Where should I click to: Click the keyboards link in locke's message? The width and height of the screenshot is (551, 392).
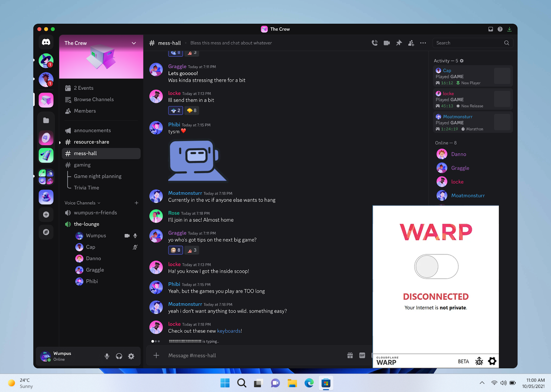229,331
